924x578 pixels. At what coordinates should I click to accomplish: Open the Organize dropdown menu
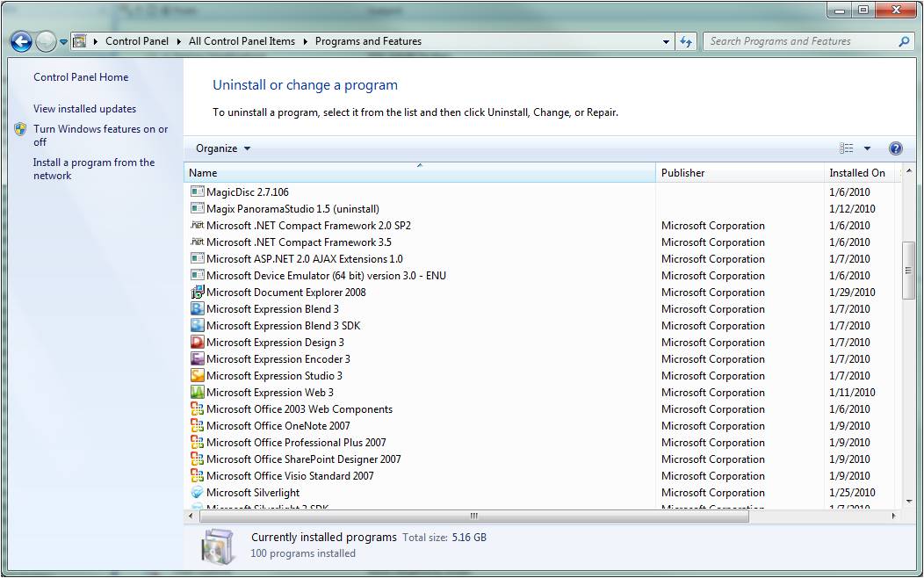coord(223,148)
